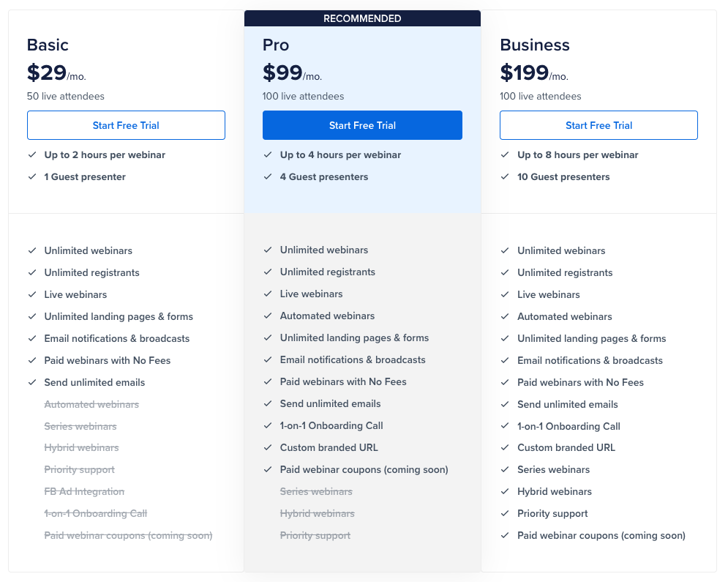Select the Basic plan title

click(48, 45)
